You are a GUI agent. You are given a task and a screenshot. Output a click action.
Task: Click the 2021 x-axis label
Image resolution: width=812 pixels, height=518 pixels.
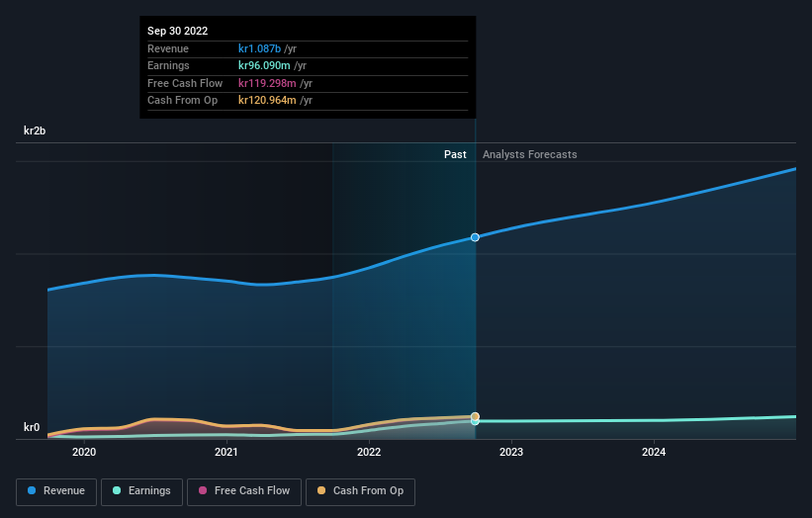pyautogui.click(x=226, y=453)
